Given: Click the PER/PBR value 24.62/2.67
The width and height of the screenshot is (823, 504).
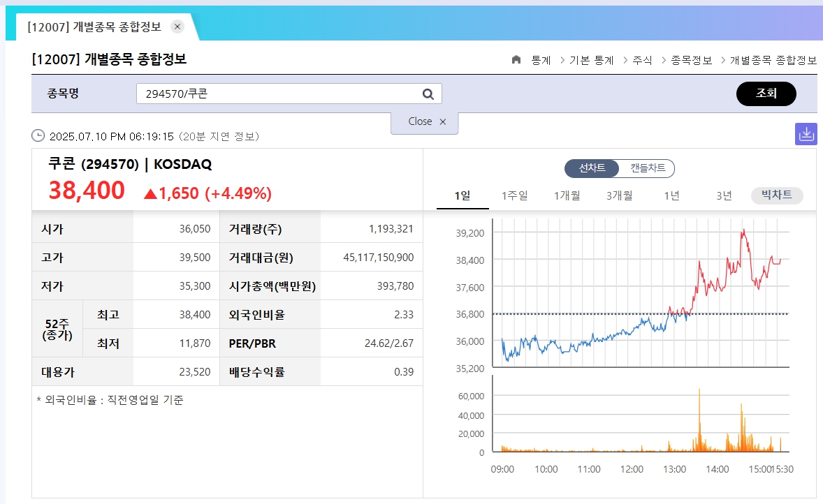Looking at the screenshot, I should click(x=389, y=343).
